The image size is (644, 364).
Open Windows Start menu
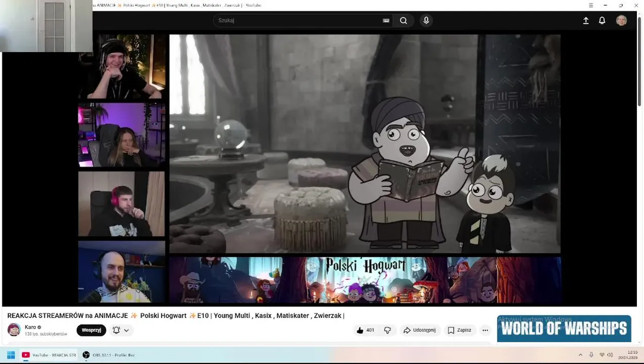(11, 355)
